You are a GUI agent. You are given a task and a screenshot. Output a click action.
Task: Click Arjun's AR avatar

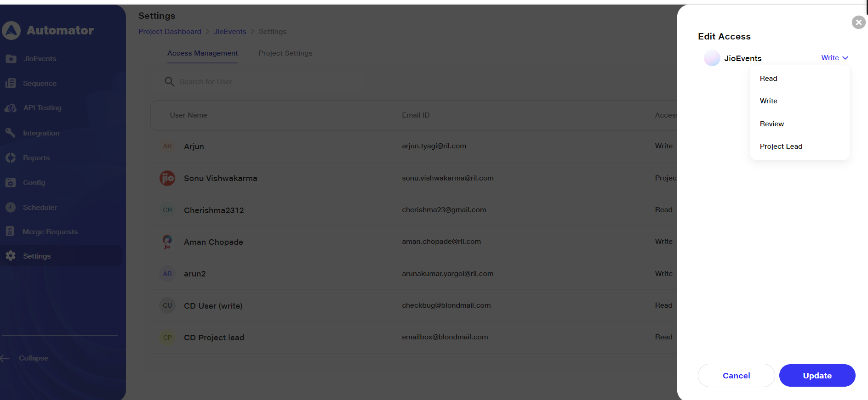click(x=167, y=146)
